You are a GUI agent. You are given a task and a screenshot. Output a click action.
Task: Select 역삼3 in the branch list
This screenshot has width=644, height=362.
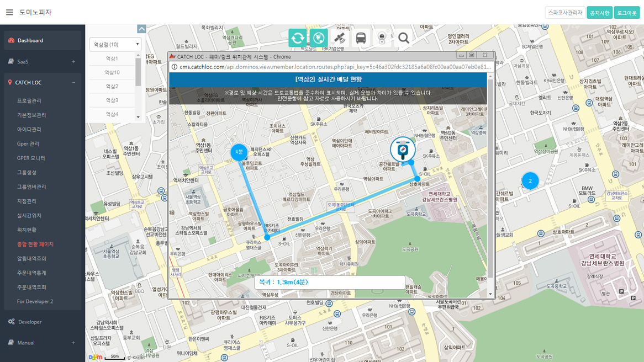click(112, 100)
